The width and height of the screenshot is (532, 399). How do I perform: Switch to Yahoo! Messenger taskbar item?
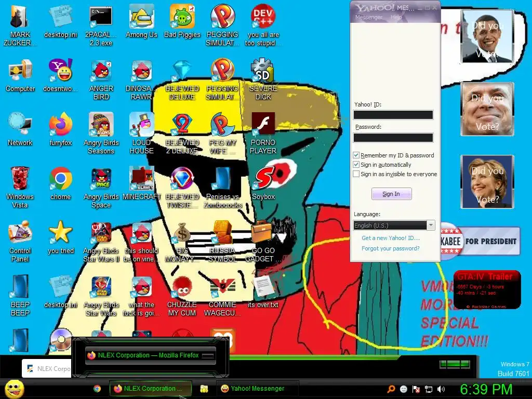click(258, 389)
